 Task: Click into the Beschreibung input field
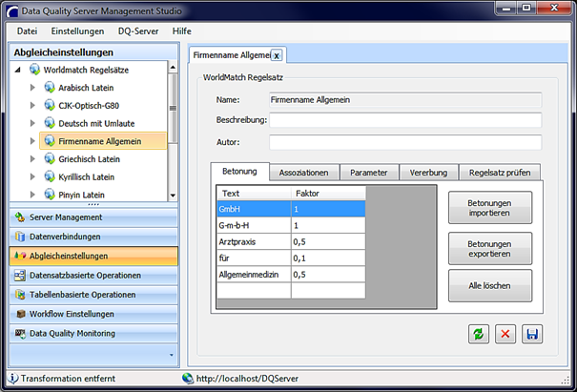[x=405, y=120]
